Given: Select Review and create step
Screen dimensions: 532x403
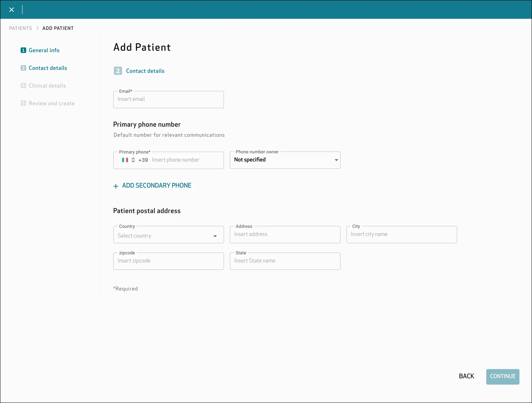Looking at the screenshot, I should [x=52, y=103].
